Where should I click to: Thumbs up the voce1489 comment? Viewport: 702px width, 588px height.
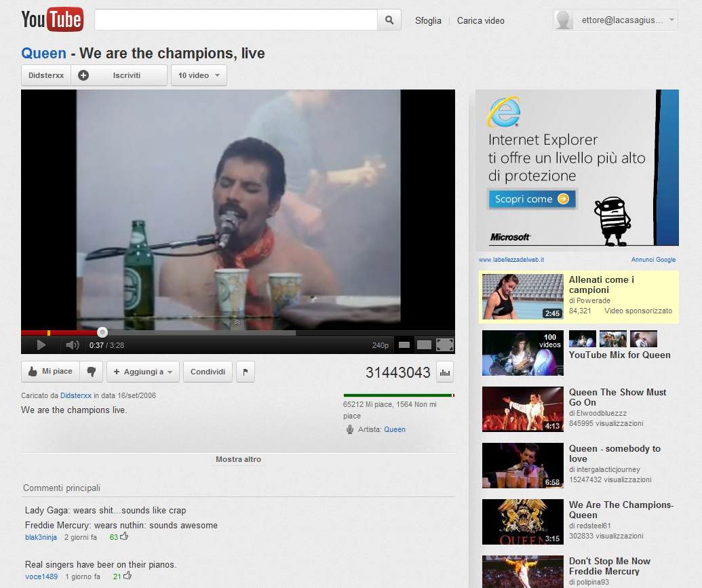point(128,576)
